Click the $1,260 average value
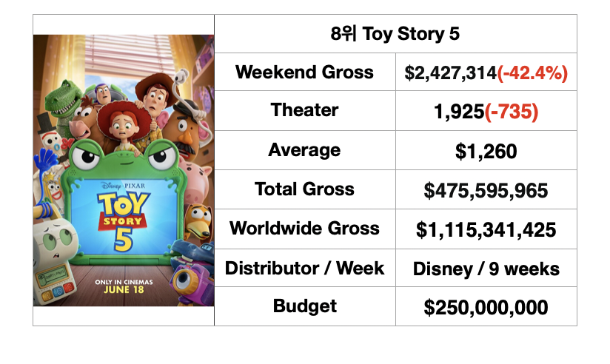 pyautogui.click(x=486, y=151)
